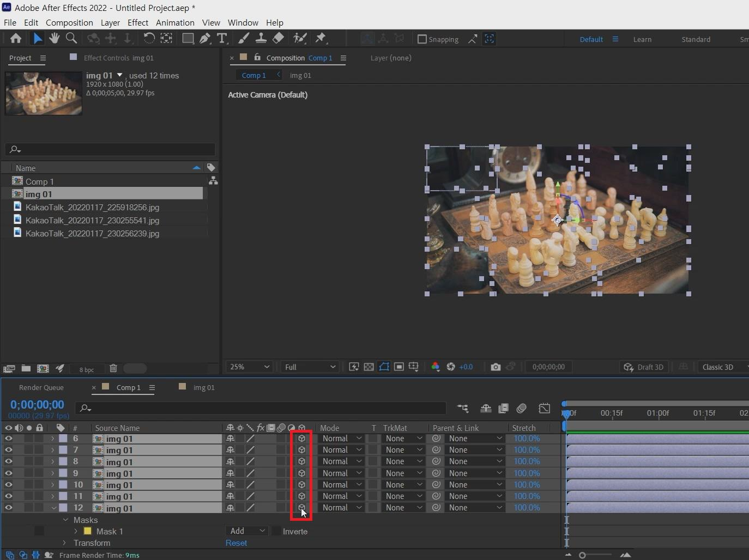Click the timeline zoom slider handle
This screenshot has width=749, height=560.
[x=582, y=555]
